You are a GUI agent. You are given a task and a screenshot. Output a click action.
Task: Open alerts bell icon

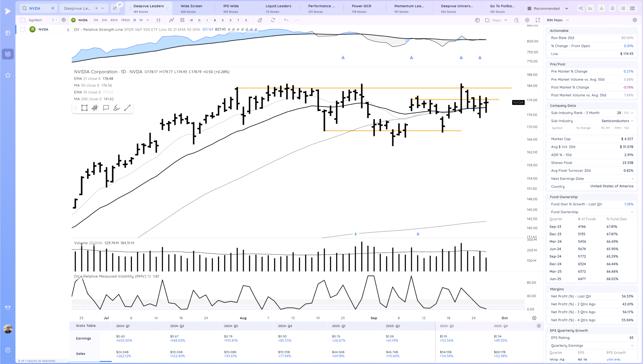(612, 8)
